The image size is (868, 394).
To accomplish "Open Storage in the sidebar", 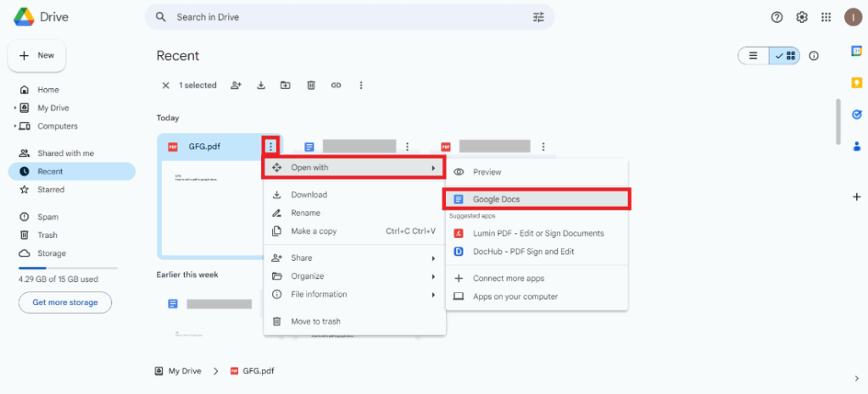I will (71, 253).
